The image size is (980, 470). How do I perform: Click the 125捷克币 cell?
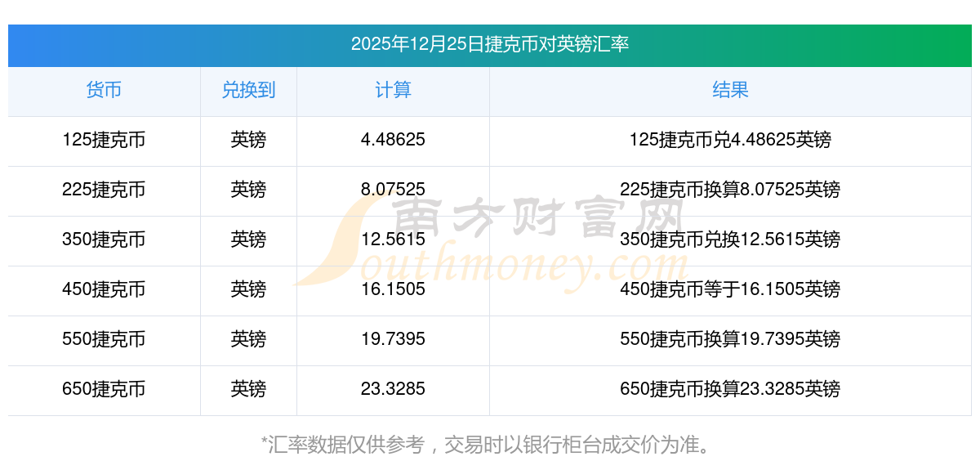click(104, 140)
